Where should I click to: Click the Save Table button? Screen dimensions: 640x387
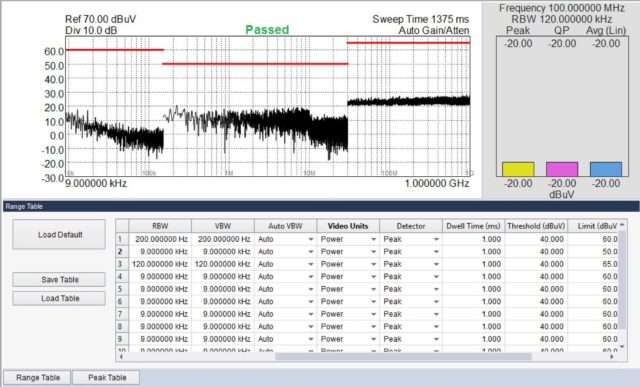tap(59, 280)
